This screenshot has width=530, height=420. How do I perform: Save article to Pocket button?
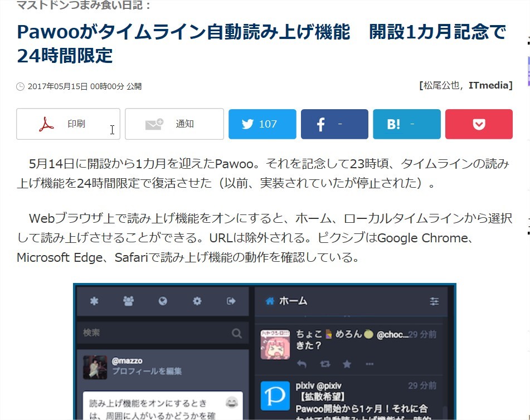click(x=479, y=124)
